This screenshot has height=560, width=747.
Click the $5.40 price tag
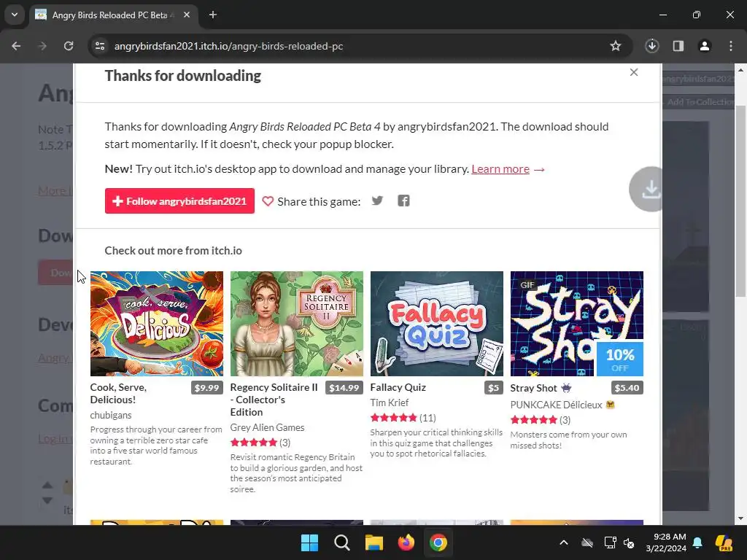(627, 388)
